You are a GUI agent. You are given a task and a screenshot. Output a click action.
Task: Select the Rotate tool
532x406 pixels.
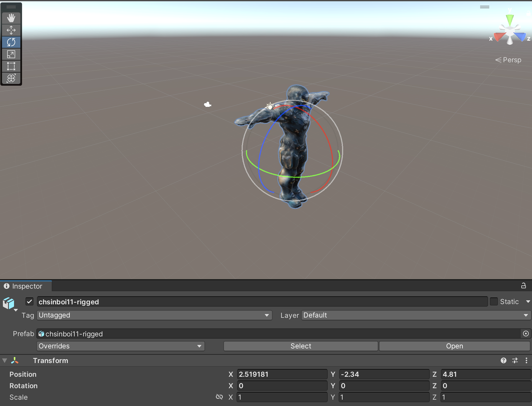11,42
